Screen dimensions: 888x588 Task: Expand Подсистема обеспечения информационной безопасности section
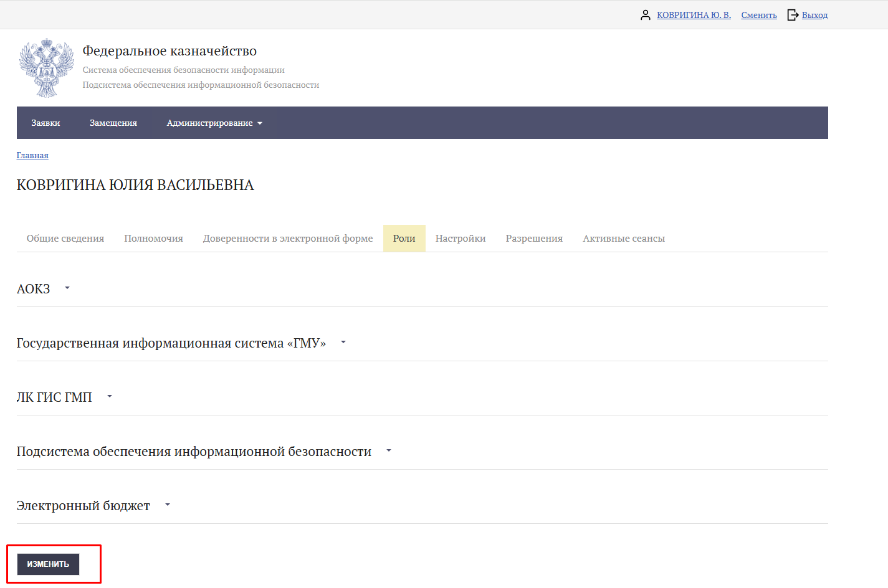[388, 451]
